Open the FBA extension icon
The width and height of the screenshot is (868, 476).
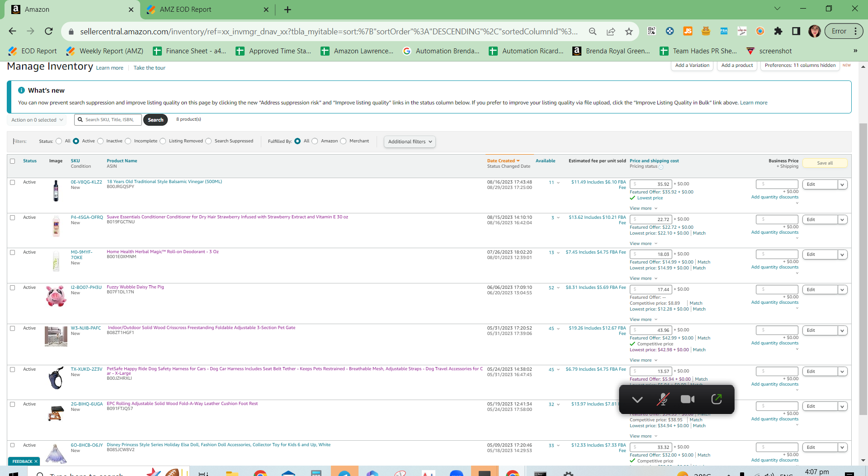[x=724, y=31]
